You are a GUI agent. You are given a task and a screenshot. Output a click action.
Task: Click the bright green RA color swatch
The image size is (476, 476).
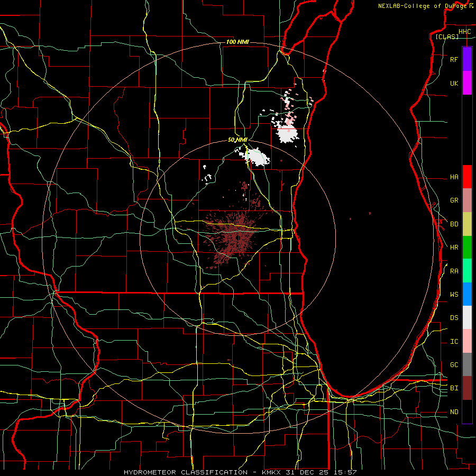[467, 271]
